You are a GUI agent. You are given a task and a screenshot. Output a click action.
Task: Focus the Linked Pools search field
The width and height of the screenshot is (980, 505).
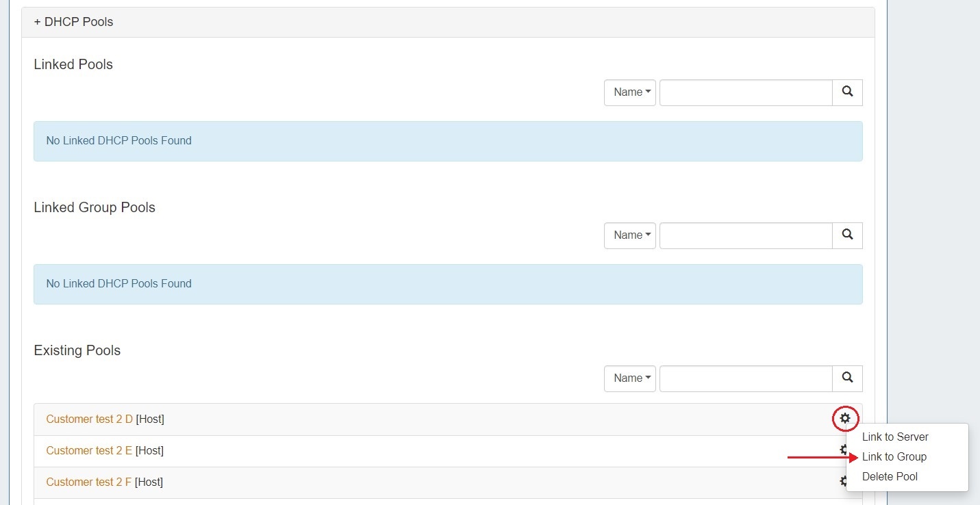tap(745, 92)
